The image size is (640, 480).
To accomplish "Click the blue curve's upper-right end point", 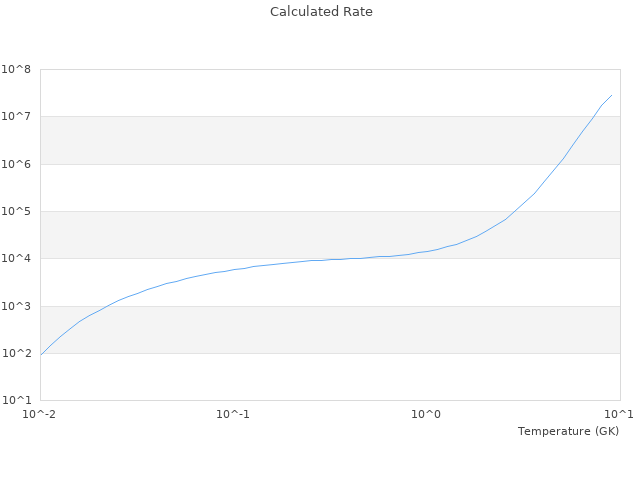I will click(611, 96).
